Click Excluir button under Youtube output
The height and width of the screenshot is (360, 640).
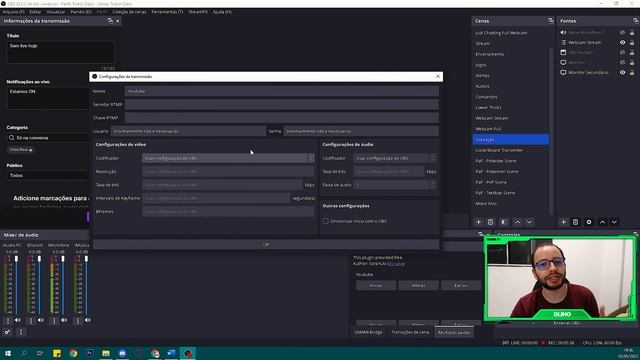coord(460,285)
